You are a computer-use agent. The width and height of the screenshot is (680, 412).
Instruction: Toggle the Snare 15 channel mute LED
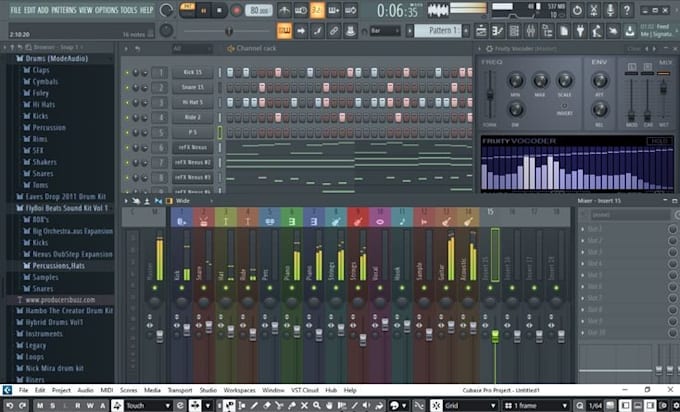click(x=127, y=88)
